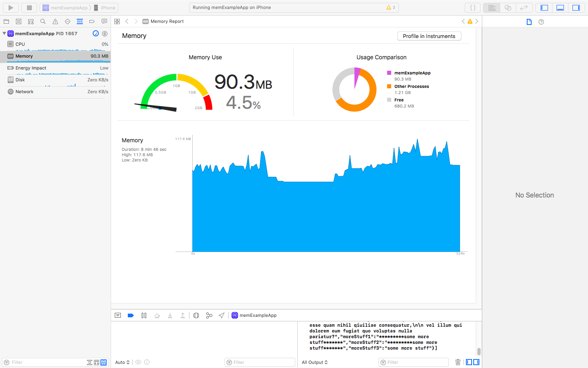This screenshot has height=368, width=588.
Task: Open the Issue navigator warning triangle
Action: (55, 21)
